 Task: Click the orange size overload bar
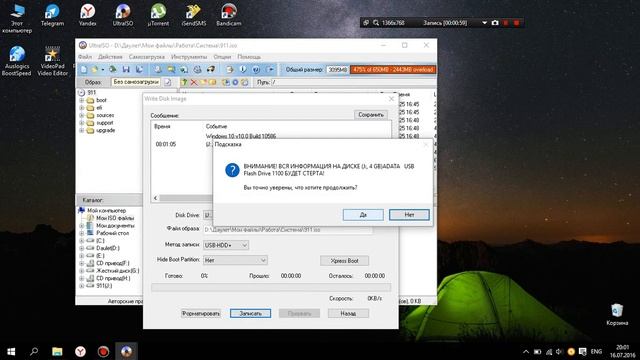393,70
